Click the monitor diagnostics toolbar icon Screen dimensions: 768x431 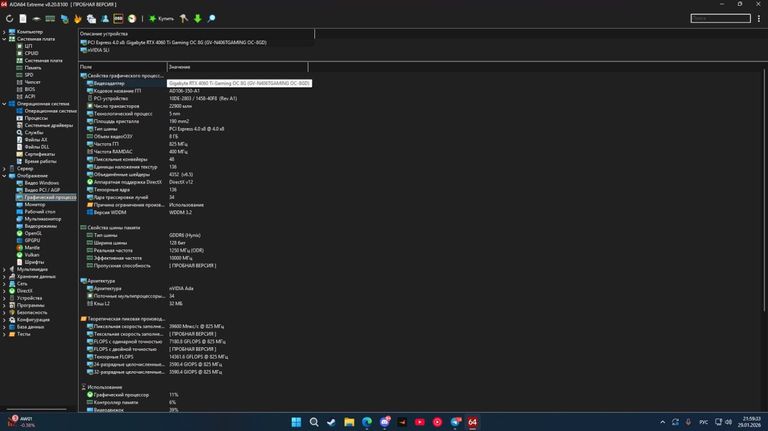click(64, 19)
